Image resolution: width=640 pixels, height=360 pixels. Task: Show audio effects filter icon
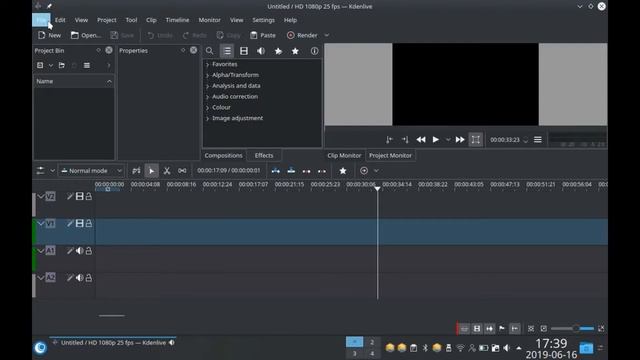(261, 51)
